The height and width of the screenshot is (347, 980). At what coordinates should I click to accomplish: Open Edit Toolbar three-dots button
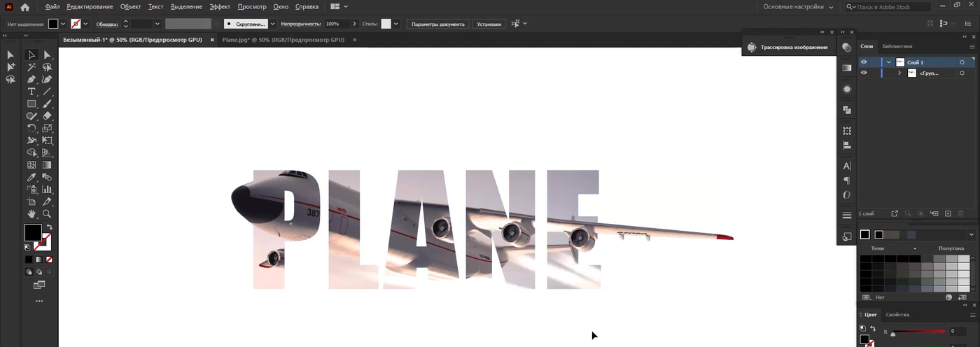39,301
